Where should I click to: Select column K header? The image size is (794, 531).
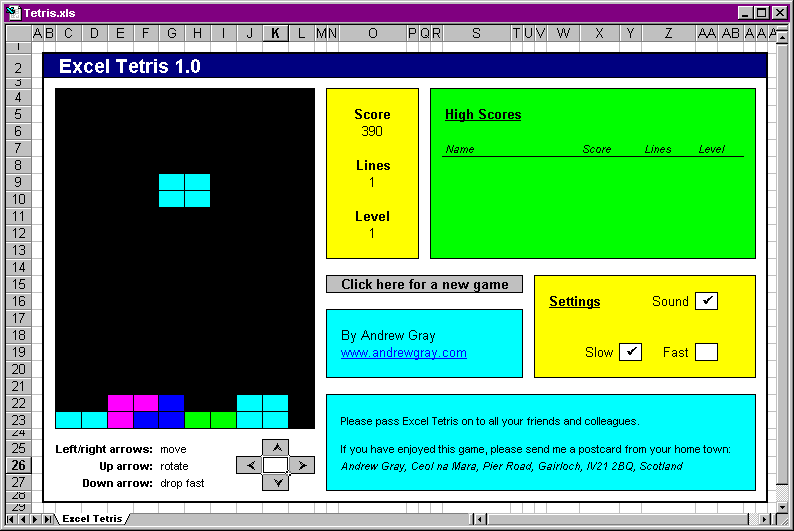point(275,33)
